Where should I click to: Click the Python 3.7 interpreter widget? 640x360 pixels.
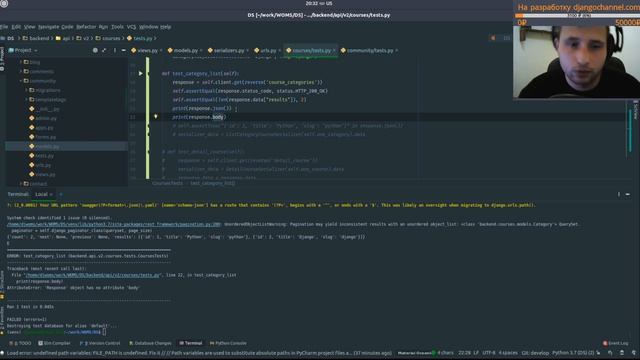(573, 353)
